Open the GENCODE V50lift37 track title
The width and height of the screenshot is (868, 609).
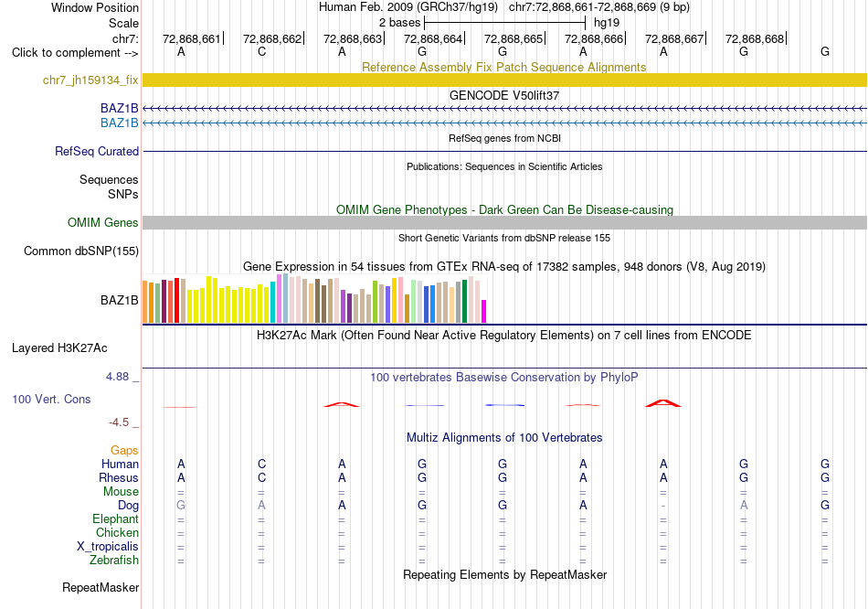tap(503, 95)
